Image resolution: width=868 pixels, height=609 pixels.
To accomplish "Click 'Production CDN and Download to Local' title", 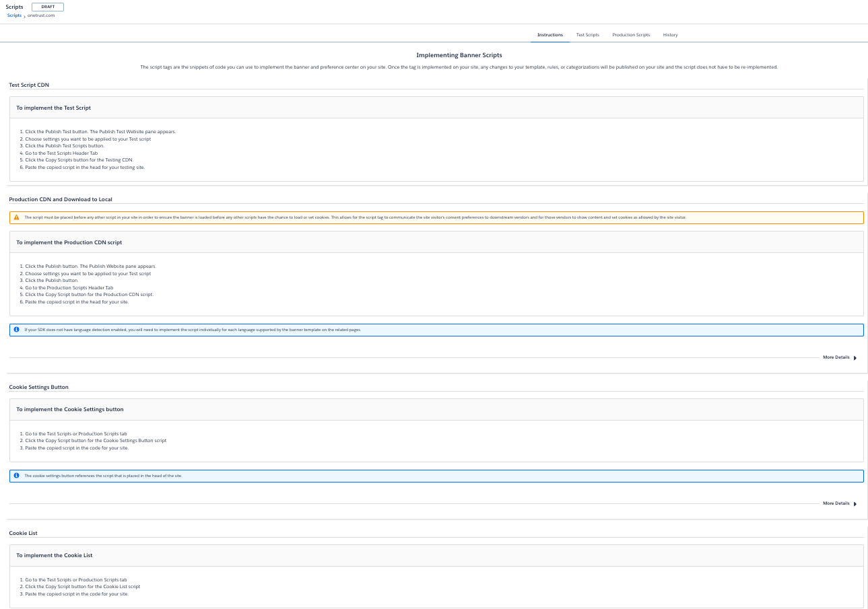I will coord(61,199).
